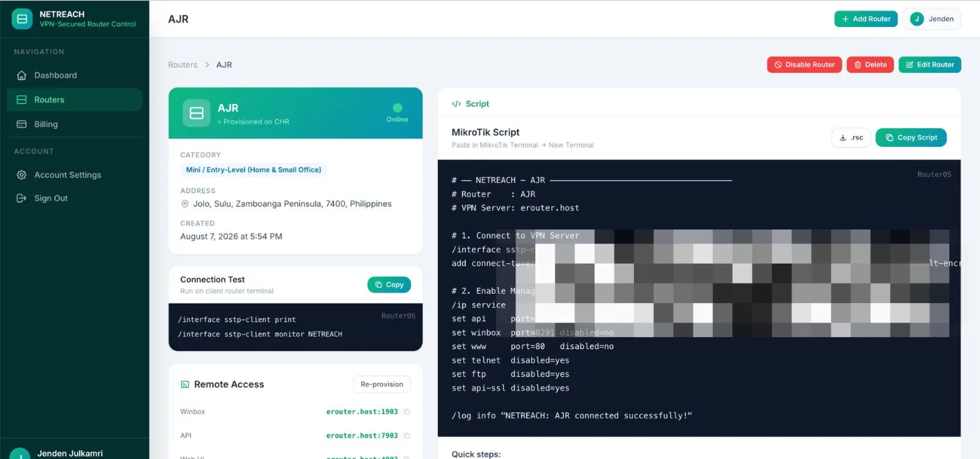The width and height of the screenshot is (980, 459).
Task: Click the Quick steps heading
Action: pos(476,454)
